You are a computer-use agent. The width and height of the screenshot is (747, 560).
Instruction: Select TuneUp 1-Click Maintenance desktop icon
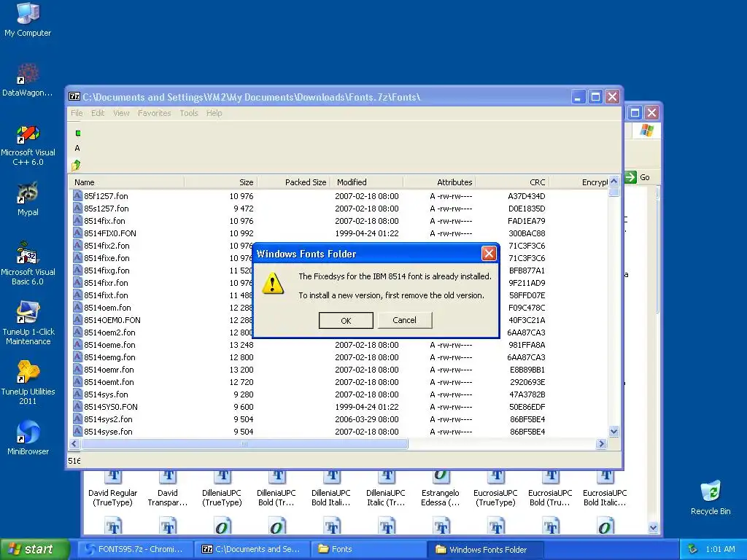tap(28, 323)
